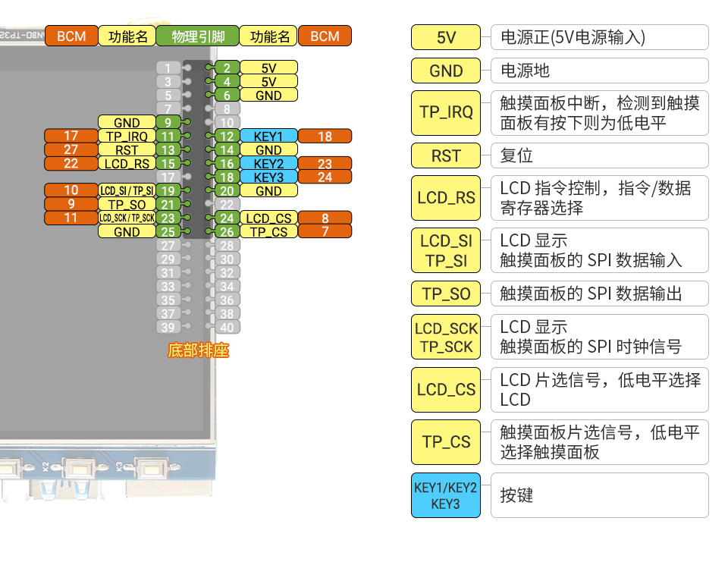This screenshot has height=584, width=728.
Task: Click the TP_SO legend tag
Action: [x=446, y=294]
